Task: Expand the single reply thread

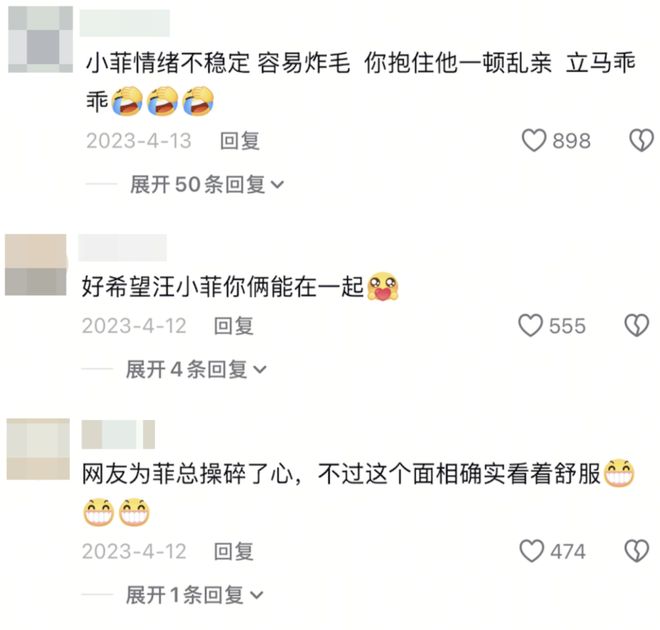Action: coord(194,595)
